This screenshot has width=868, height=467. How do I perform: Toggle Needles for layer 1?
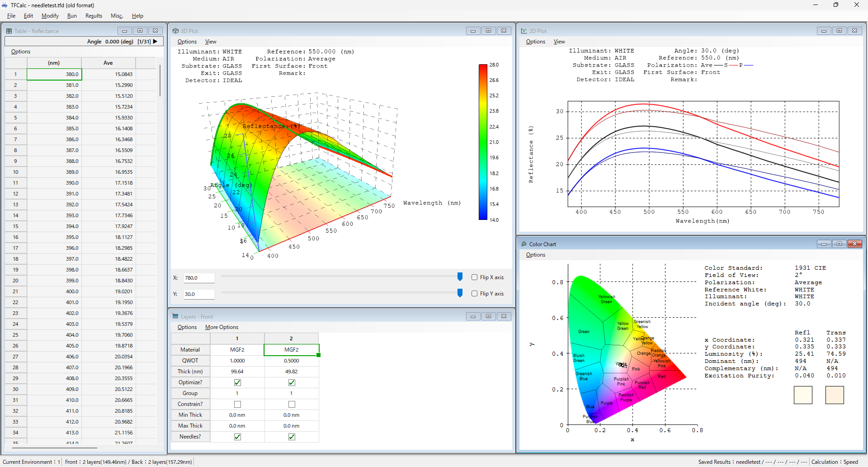[x=237, y=437]
